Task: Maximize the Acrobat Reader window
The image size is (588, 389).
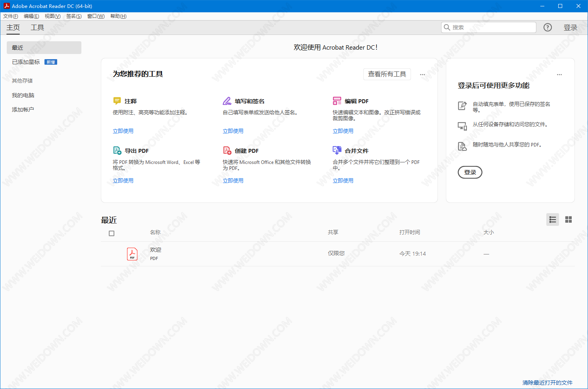Action: tap(560, 6)
